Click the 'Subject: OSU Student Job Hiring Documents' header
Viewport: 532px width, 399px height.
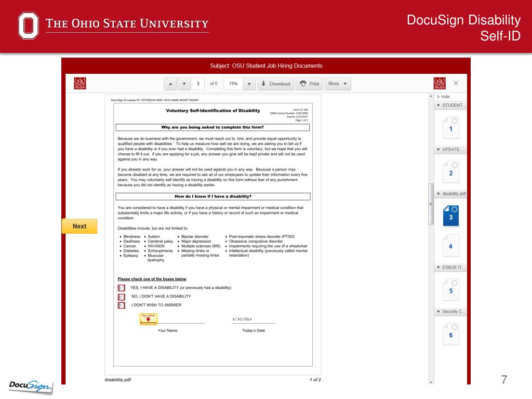[266, 66]
